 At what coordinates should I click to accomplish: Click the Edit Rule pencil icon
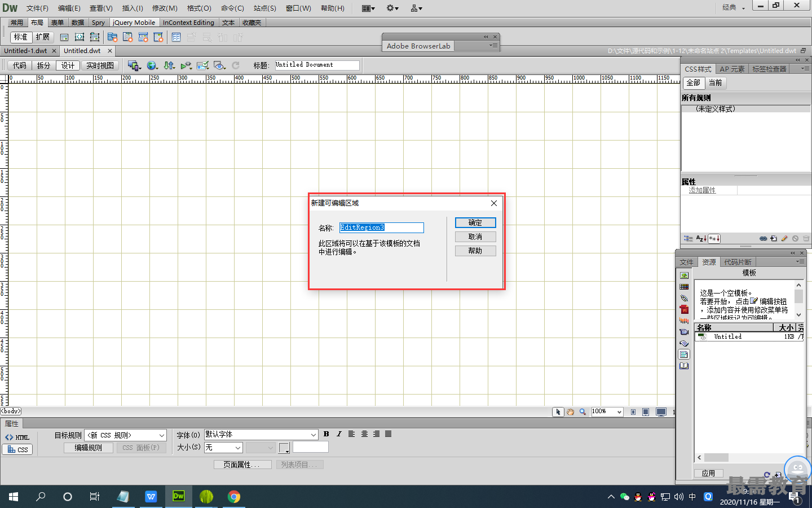[x=784, y=239]
